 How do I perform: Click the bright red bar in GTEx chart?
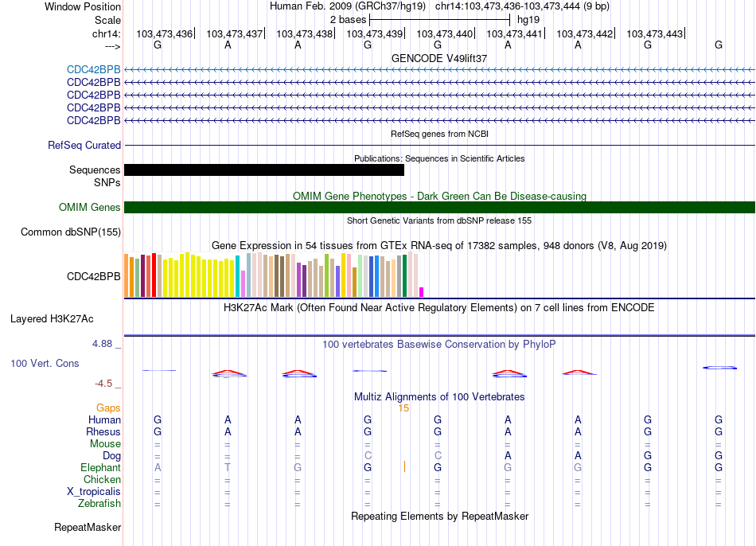coord(154,275)
